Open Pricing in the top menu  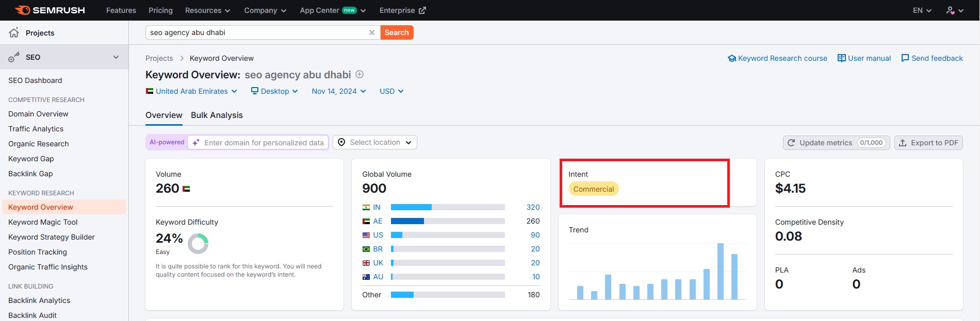[160, 10]
